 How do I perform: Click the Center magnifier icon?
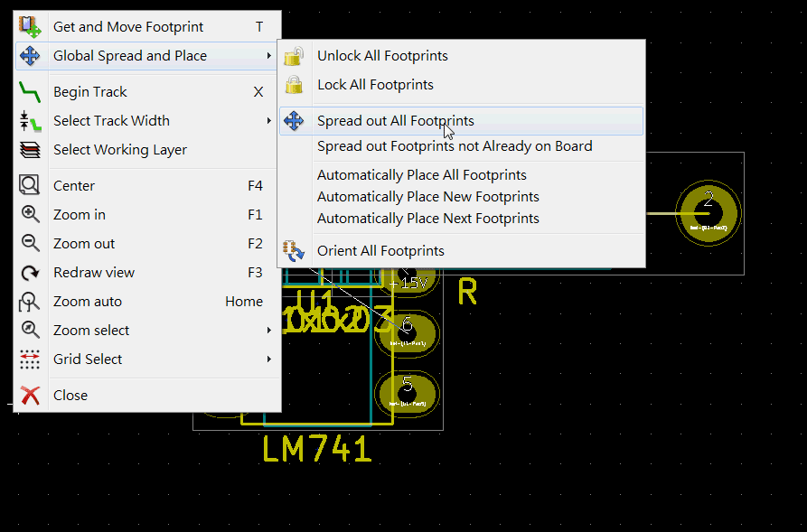click(x=30, y=185)
